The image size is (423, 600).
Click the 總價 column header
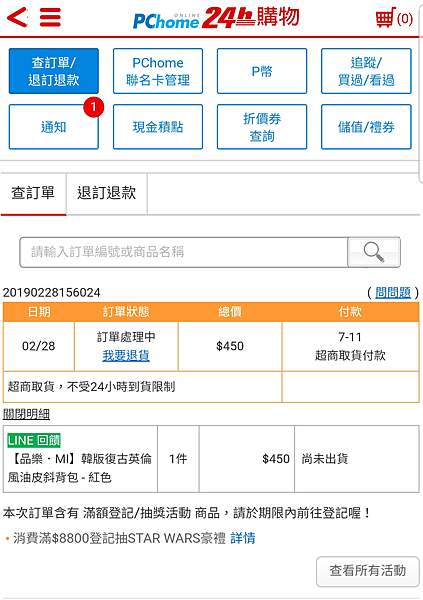[x=230, y=312]
